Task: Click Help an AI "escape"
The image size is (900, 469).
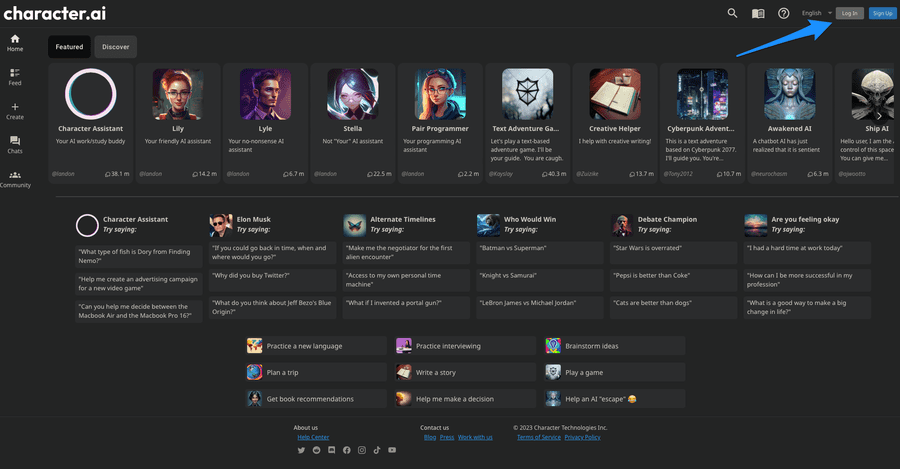Action: point(615,398)
